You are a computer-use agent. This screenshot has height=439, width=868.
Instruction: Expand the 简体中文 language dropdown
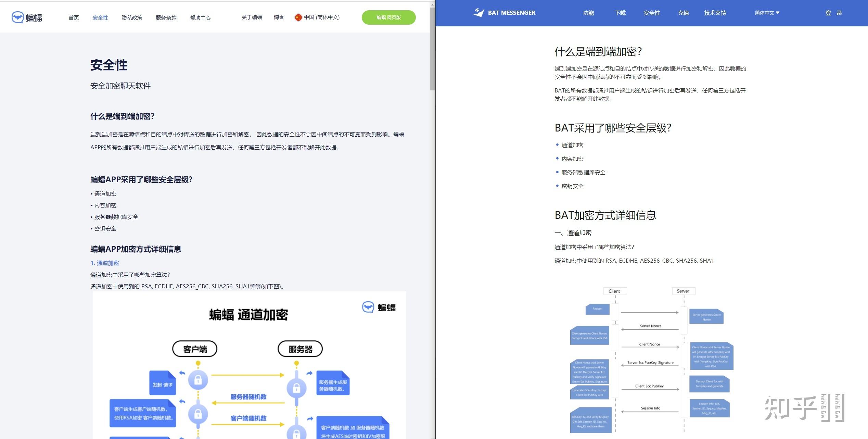click(x=767, y=13)
